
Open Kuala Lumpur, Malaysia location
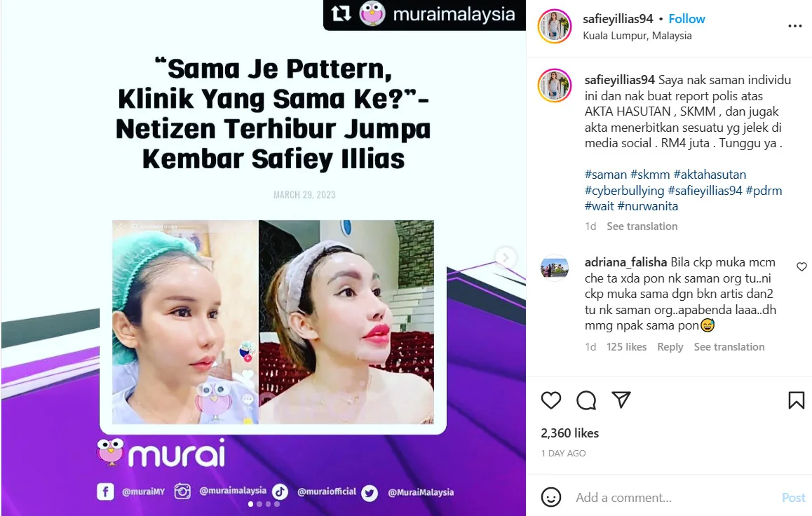637,36
